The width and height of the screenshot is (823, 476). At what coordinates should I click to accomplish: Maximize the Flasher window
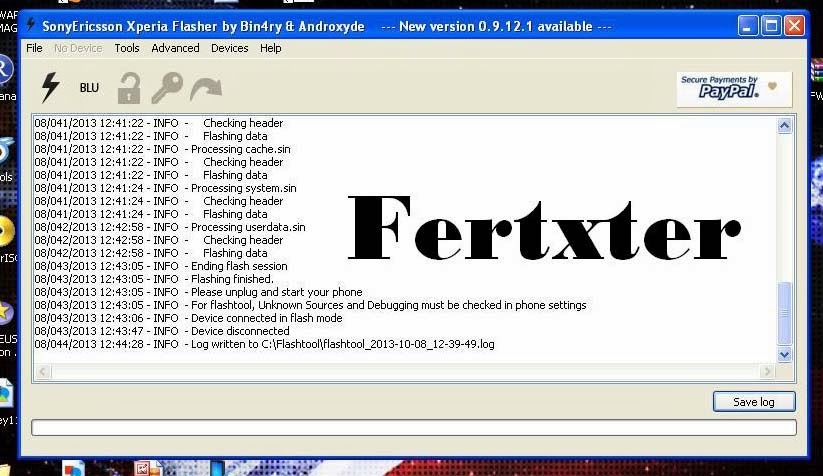tap(771, 26)
